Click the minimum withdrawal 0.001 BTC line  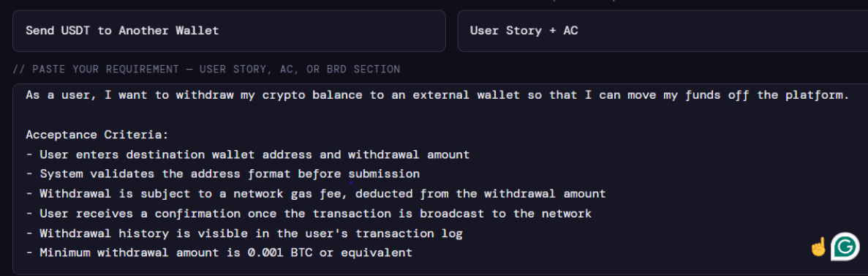click(x=219, y=253)
